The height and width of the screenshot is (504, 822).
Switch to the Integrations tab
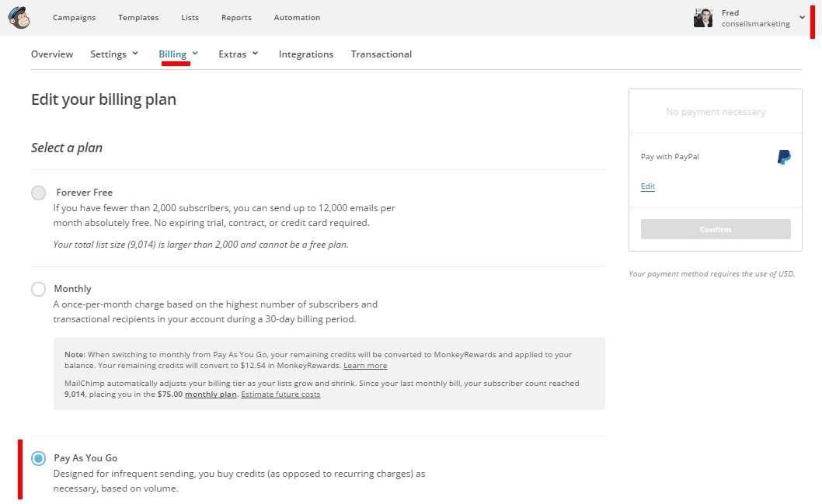tap(305, 54)
